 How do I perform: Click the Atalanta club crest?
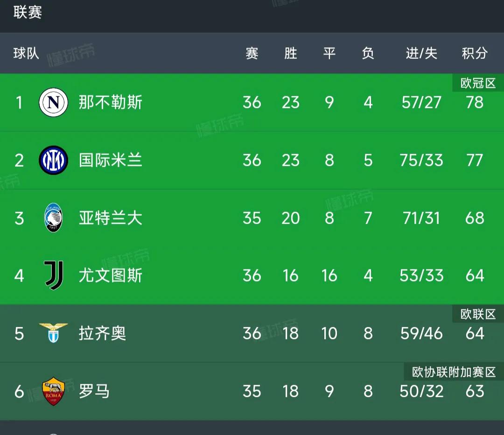pos(53,217)
